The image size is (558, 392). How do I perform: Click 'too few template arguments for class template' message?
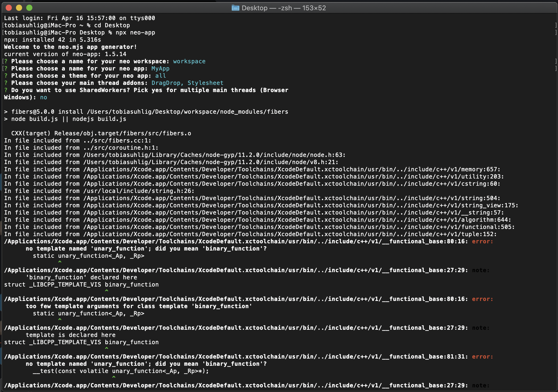tap(139, 306)
